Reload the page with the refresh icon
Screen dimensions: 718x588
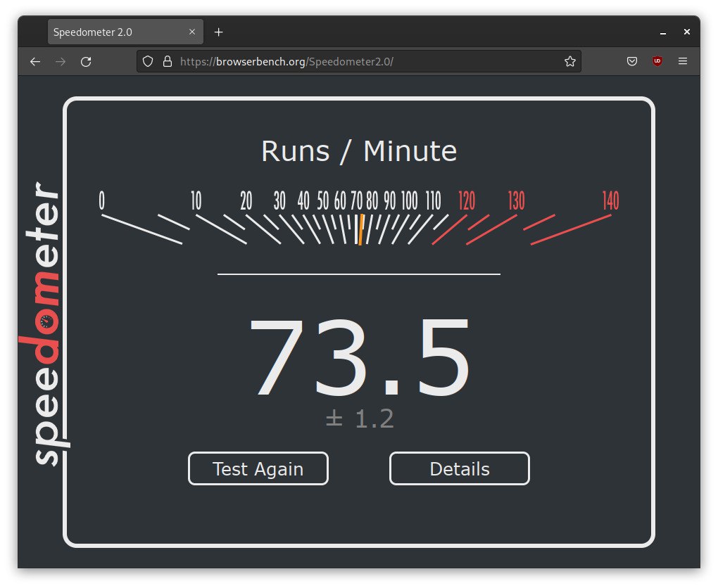click(x=86, y=61)
